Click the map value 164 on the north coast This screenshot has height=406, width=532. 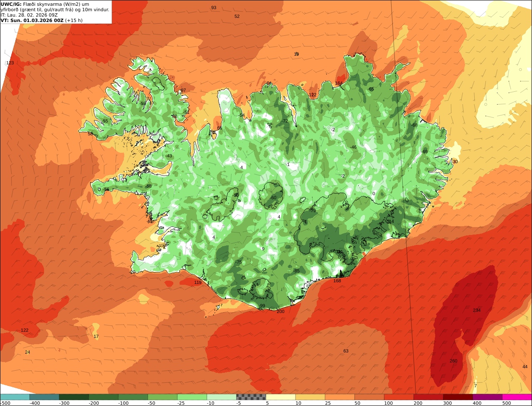(x=339, y=83)
